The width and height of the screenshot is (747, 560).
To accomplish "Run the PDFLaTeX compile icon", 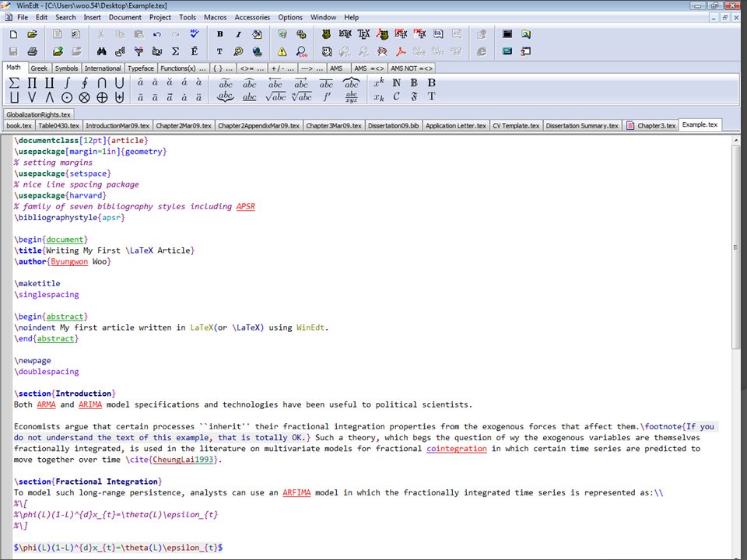I will [401, 34].
